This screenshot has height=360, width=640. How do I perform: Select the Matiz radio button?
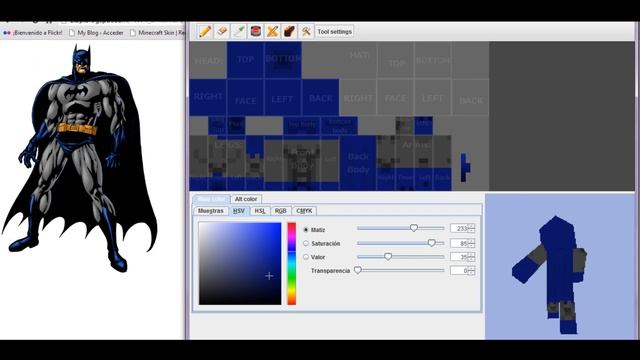(x=306, y=230)
